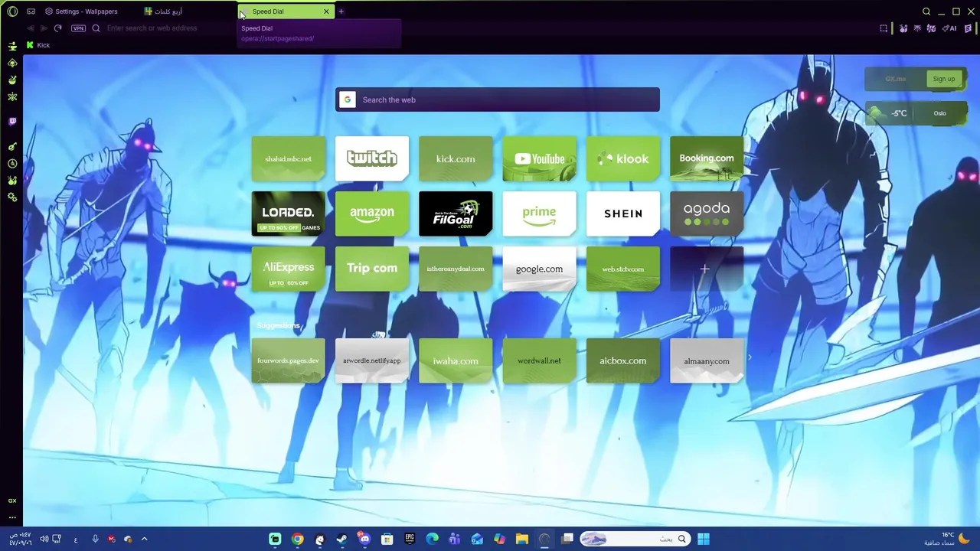Viewport: 980px width, 551px height.
Task: Open the fourwords.pages.dev suggestion tile
Action: click(x=289, y=360)
